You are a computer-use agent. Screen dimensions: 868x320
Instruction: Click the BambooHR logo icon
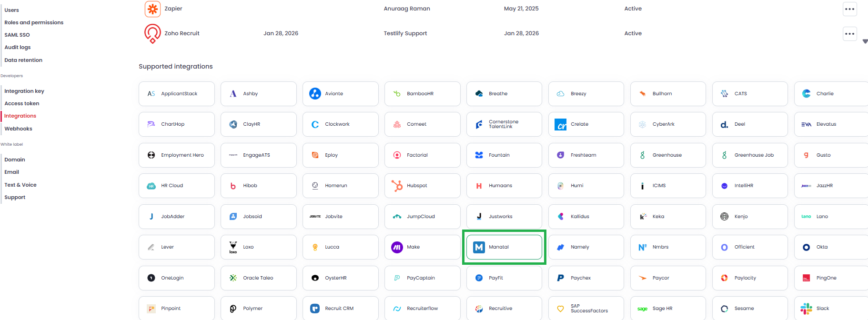[397, 94]
